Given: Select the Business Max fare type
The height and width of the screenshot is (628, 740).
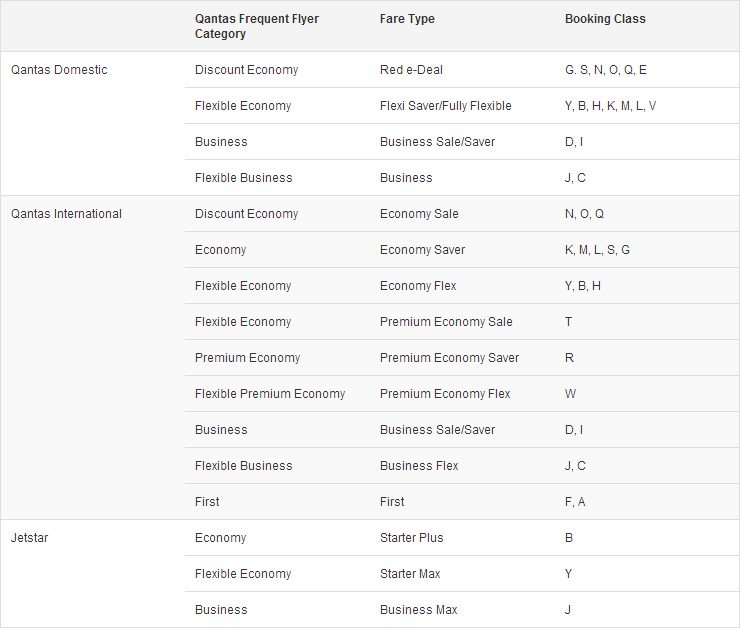Looking at the screenshot, I should click(x=419, y=610).
